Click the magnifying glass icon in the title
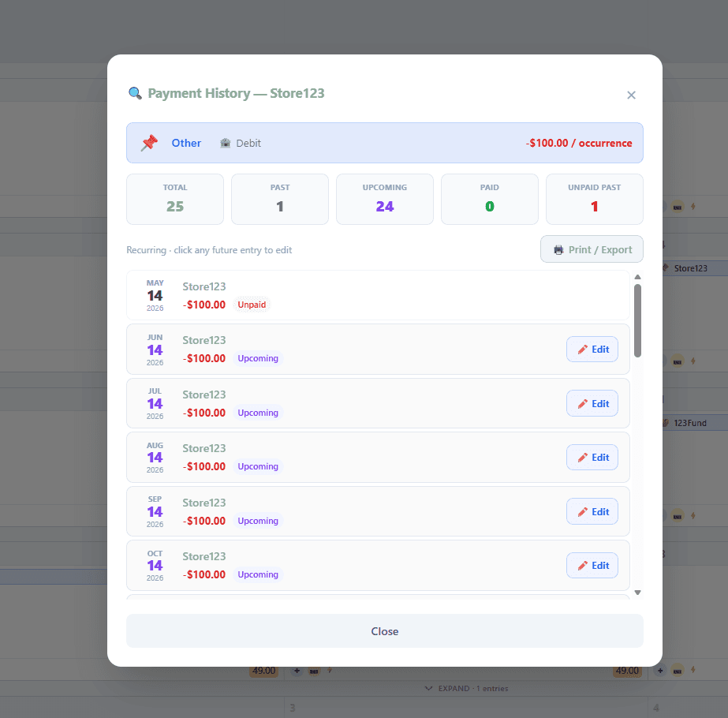The height and width of the screenshot is (718, 728). pos(135,93)
